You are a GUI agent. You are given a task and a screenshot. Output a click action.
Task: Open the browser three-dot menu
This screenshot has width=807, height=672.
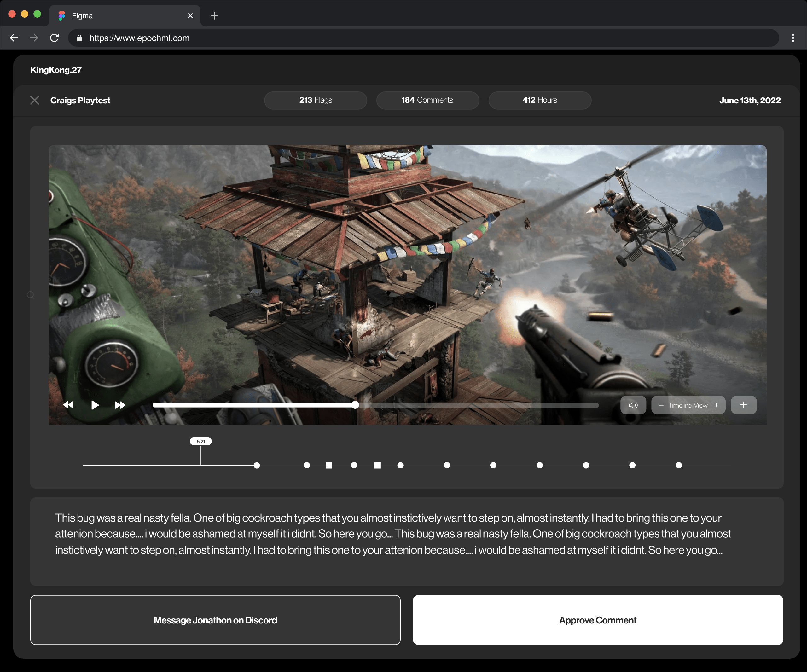click(x=793, y=38)
